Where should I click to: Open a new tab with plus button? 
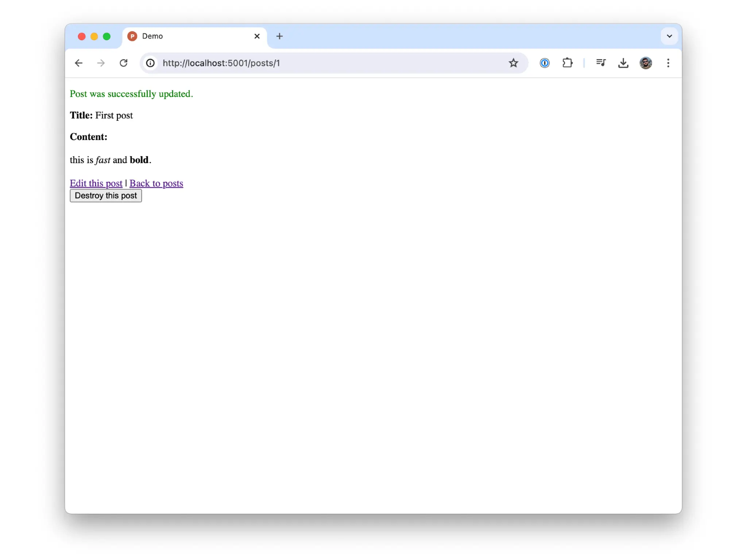pos(279,36)
